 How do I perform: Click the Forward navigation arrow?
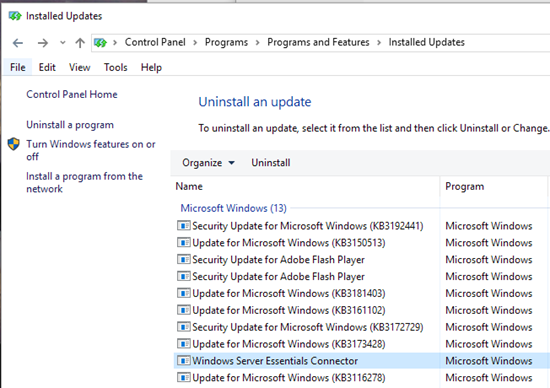[x=43, y=43]
